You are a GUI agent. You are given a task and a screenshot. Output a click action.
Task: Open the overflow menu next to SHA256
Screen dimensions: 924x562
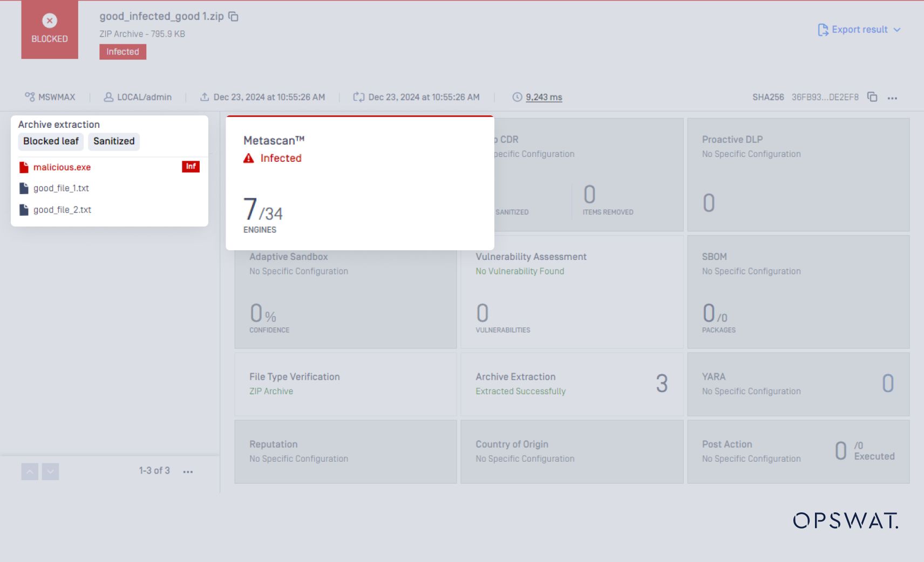[893, 98]
